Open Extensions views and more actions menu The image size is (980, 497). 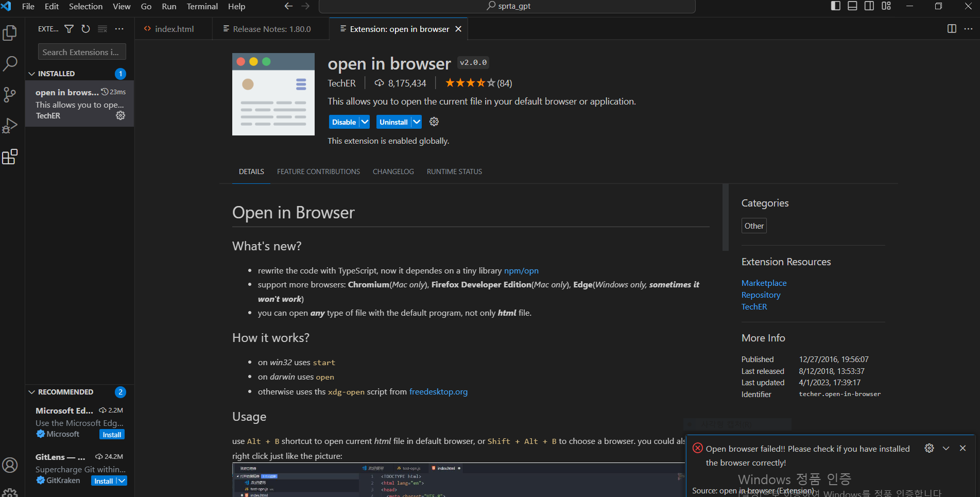click(x=119, y=29)
